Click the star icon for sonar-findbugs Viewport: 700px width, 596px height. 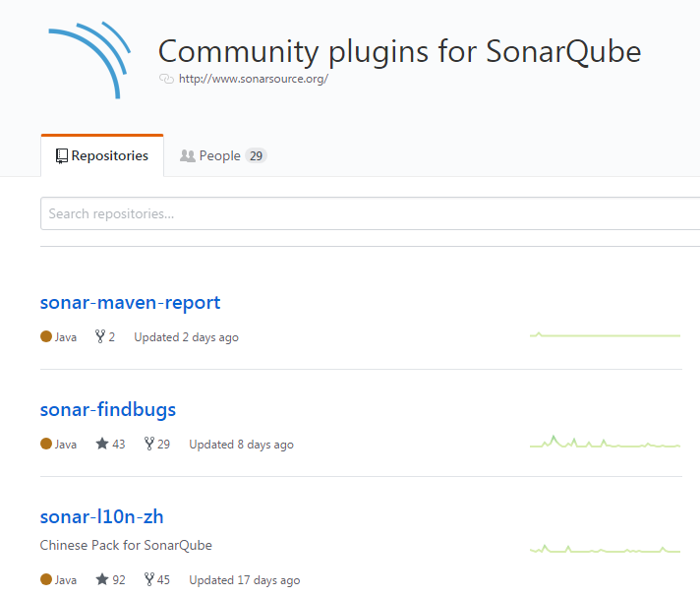(102, 444)
